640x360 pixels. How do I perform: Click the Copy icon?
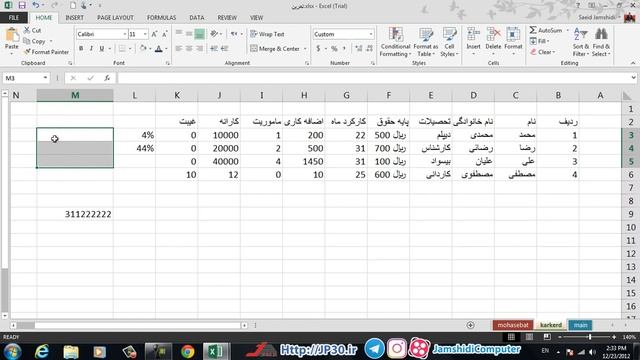(x=27, y=41)
